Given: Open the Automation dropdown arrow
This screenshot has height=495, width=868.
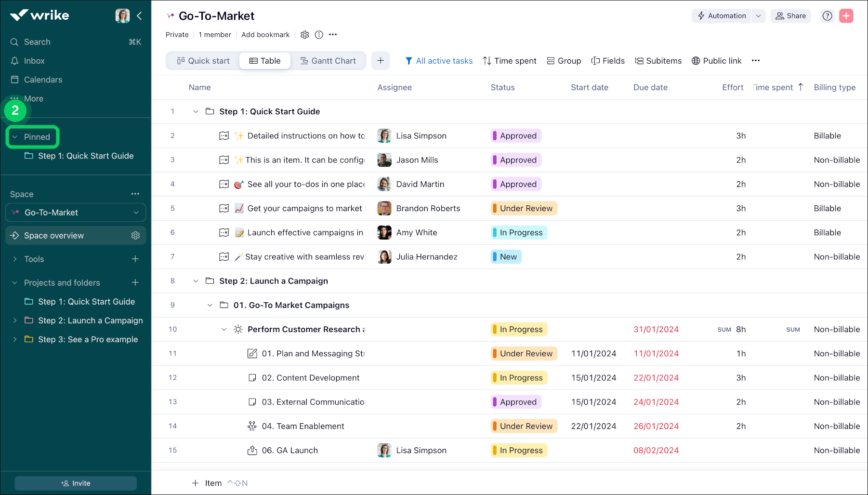Looking at the screenshot, I should pyautogui.click(x=758, y=16).
